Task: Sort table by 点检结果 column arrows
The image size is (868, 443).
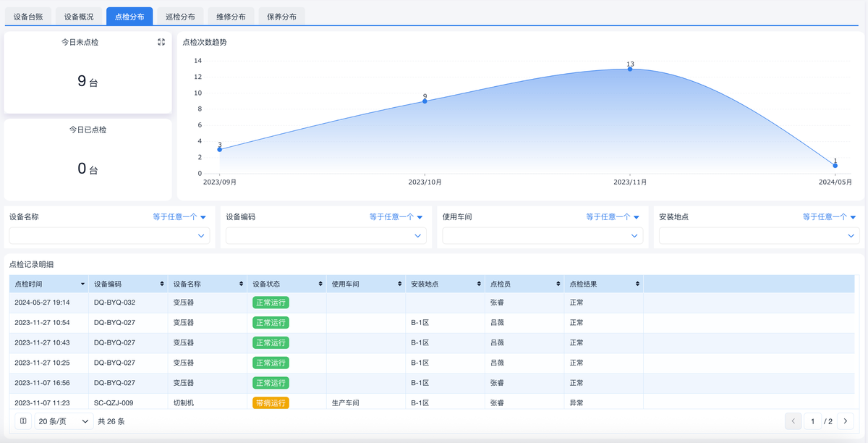Action: (637, 284)
